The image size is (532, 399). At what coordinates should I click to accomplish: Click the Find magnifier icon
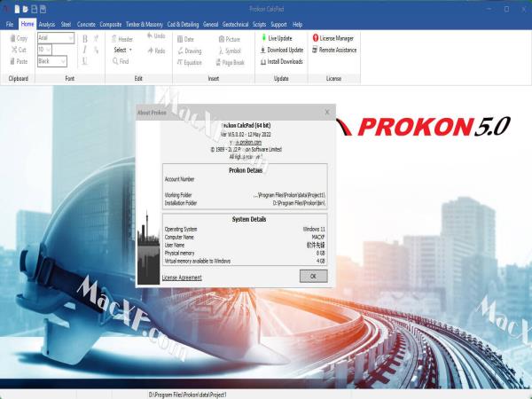pyautogui.click(x=115, y=61)
